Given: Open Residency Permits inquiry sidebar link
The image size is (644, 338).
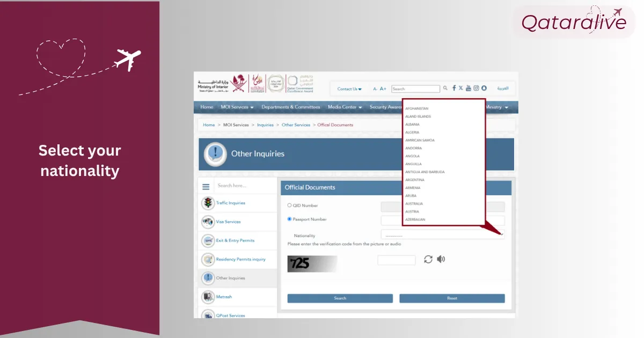Looking at the screenshot, I should point(241,259).
